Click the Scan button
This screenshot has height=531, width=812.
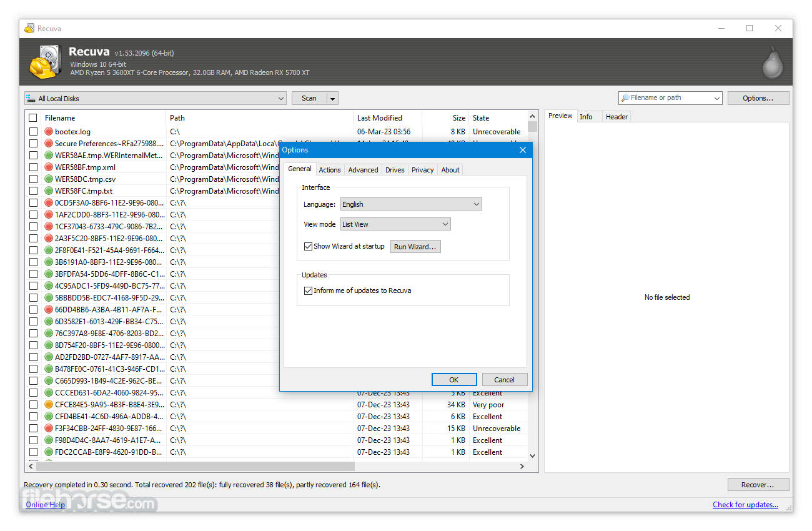pyautogui.click(x=309, y=99)
